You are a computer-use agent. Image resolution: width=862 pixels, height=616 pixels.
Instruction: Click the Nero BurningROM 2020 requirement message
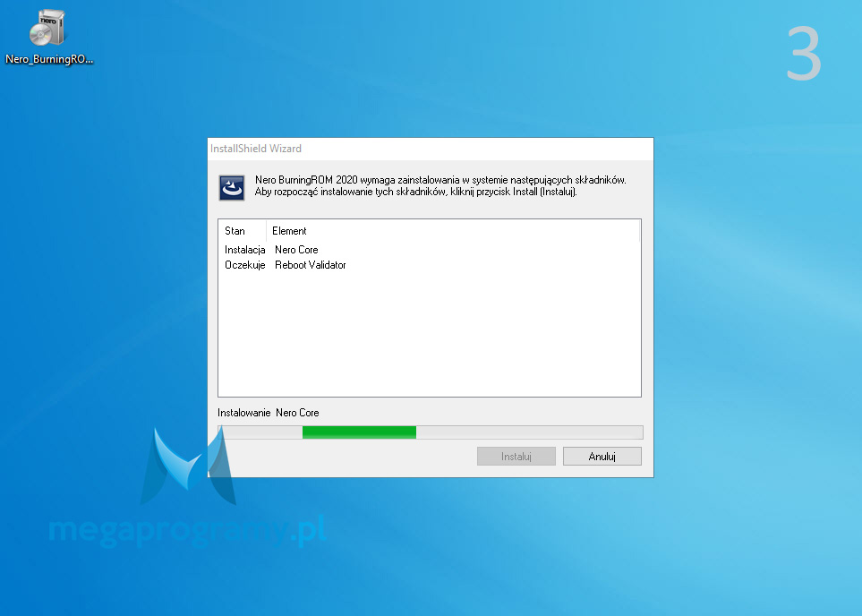click(440, 186)
